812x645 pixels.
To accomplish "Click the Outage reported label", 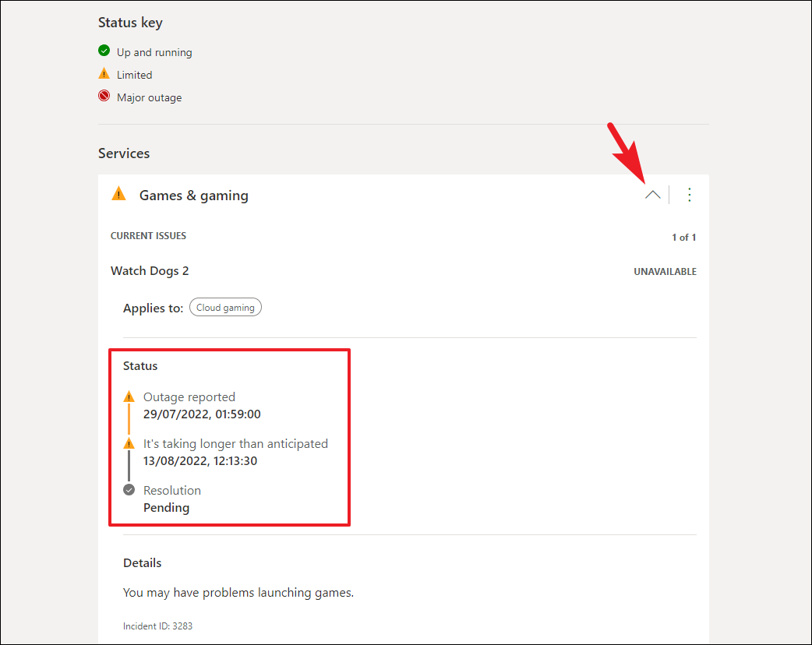I will (189, 397).
